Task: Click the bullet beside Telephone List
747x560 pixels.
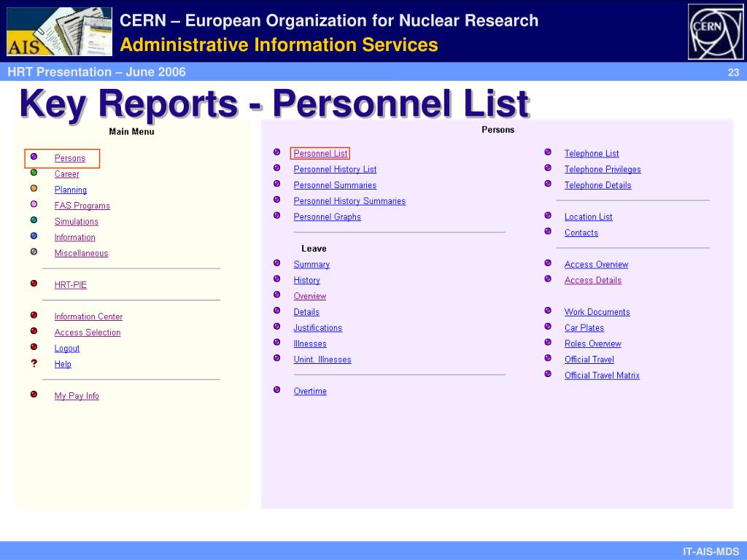Action: click(548, 152)
